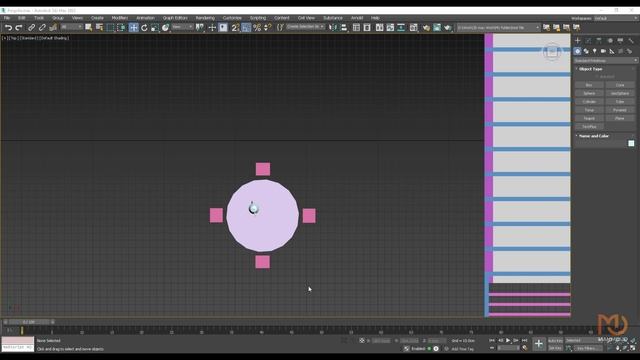The image size is (640, 360).
Task: Click the object color swatch in Name and Color
Action: point(631,143)
